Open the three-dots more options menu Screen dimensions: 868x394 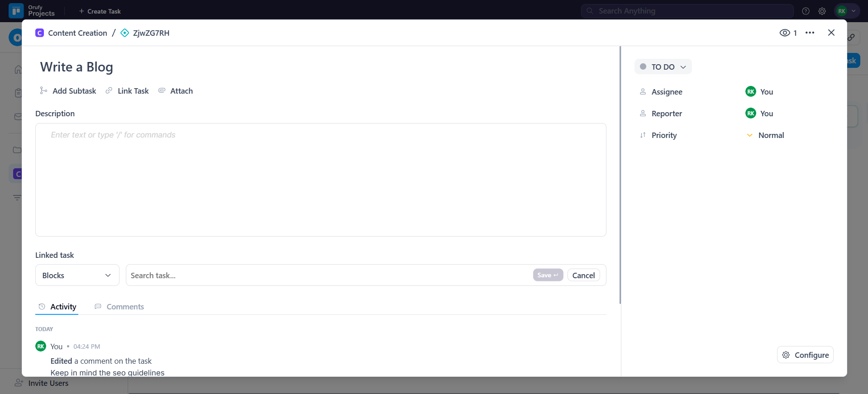(810, 33)
